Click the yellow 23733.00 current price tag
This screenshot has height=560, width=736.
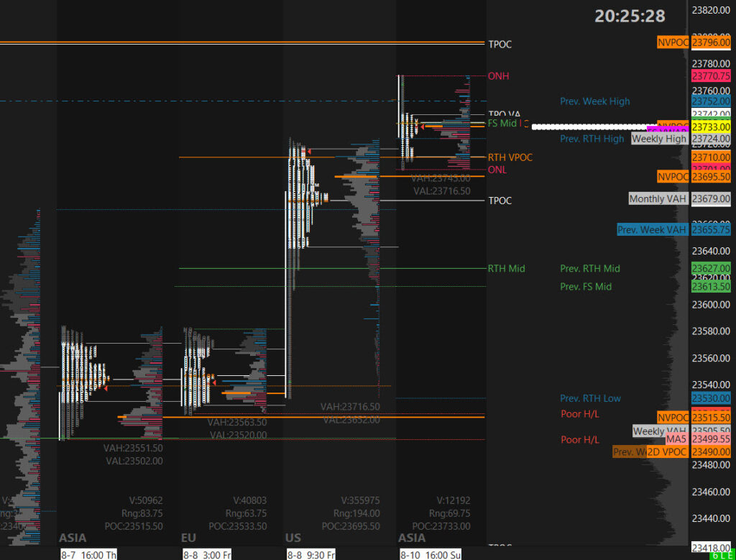coord(711,127)
